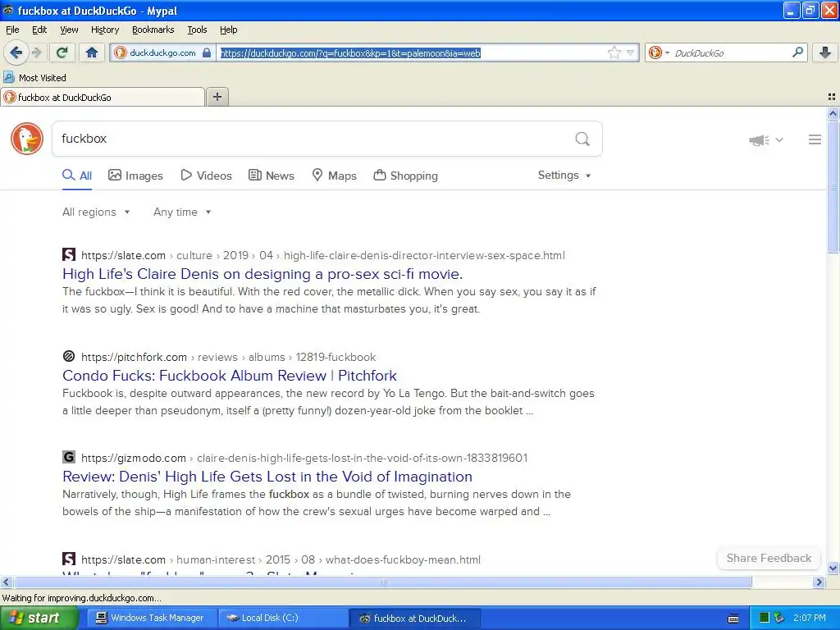This screenshot has width=840, height=630.
Task: Click the address bar URL field
Action: click(411, 52)
